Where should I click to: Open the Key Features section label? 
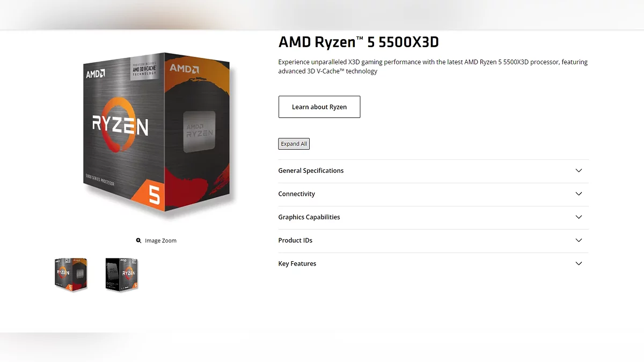click(x=297, y=264)
